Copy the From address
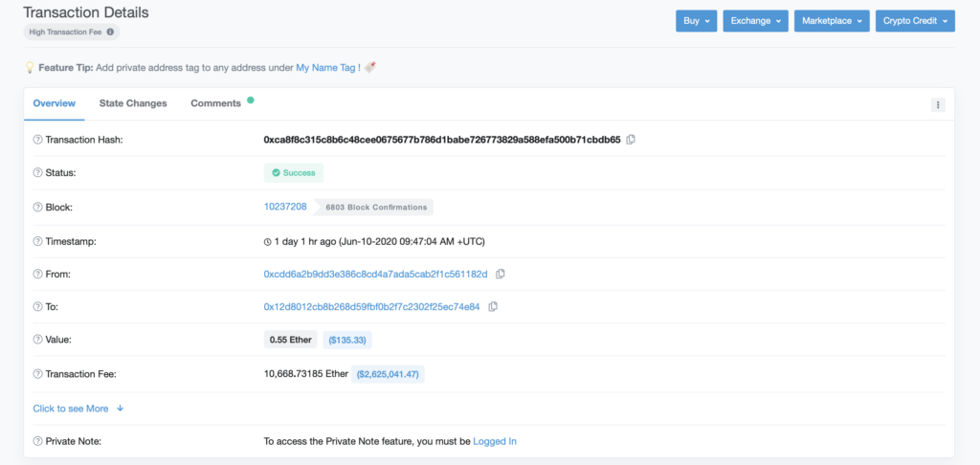Image resolution: width=980 pixels, height=465 pixels. click(500, 274)
